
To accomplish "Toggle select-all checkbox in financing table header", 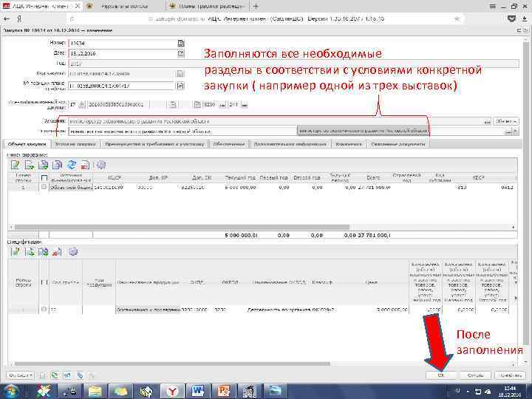I will [x=44, y=177].
